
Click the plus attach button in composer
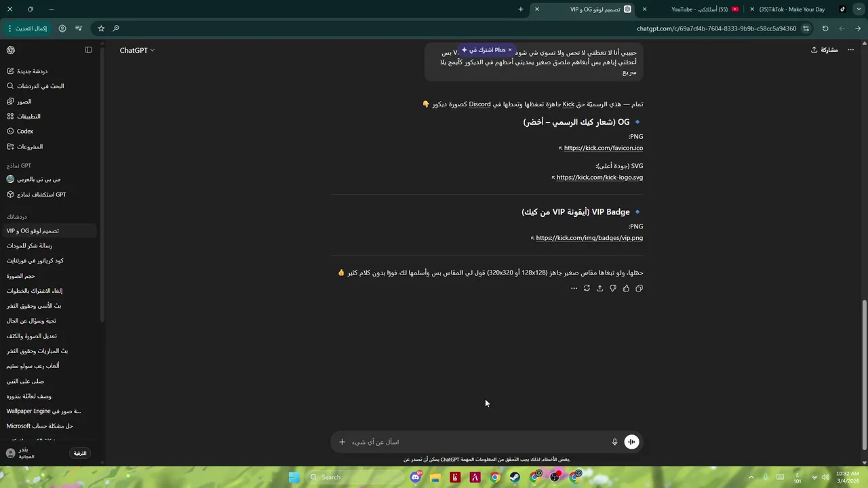(x=342, y=442)
